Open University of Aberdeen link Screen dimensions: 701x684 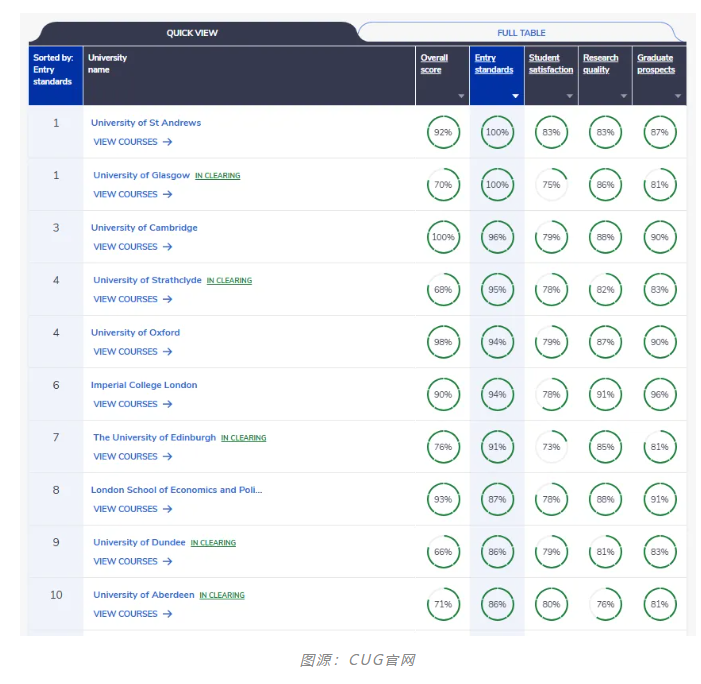144,595
